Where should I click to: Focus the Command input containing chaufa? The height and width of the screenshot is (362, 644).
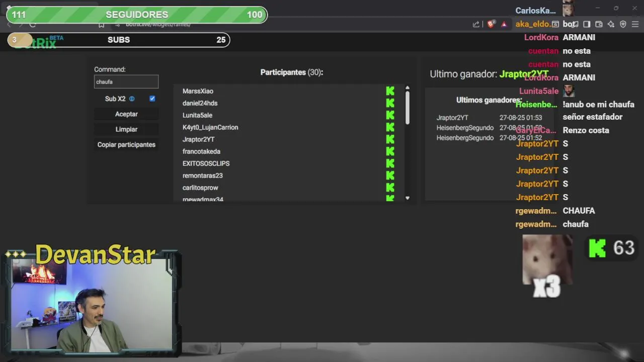[126, 81]
